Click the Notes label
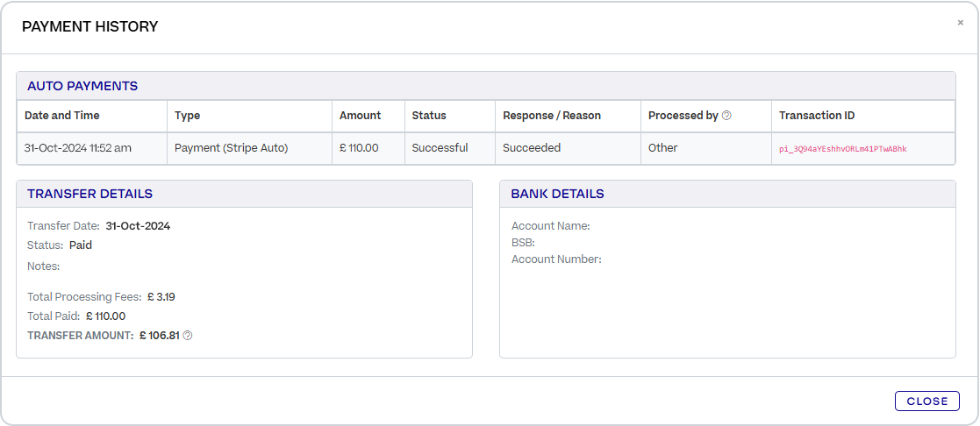The width and height of the screenshot is (980, 426). pos(43,266)
